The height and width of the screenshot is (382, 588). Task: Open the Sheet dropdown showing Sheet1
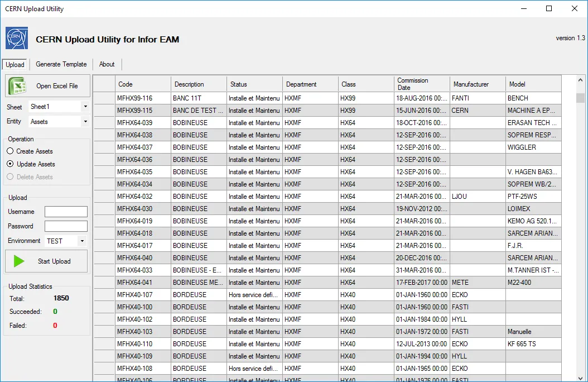coord(59,107)
